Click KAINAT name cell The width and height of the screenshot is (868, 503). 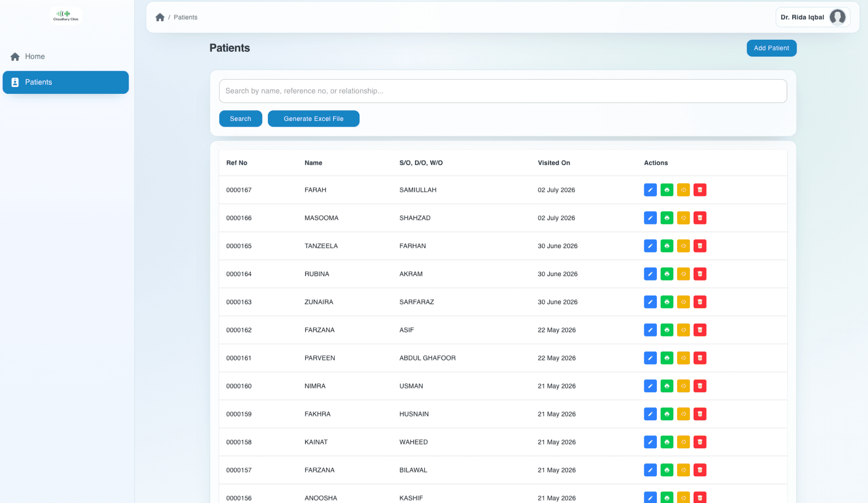click(x=316, y=443)
